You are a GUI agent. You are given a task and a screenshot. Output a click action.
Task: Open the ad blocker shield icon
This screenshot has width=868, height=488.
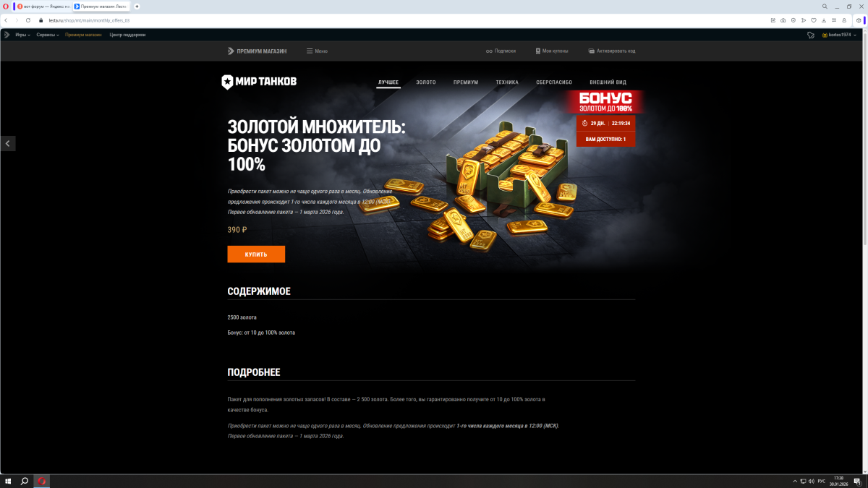coord(793,20)
